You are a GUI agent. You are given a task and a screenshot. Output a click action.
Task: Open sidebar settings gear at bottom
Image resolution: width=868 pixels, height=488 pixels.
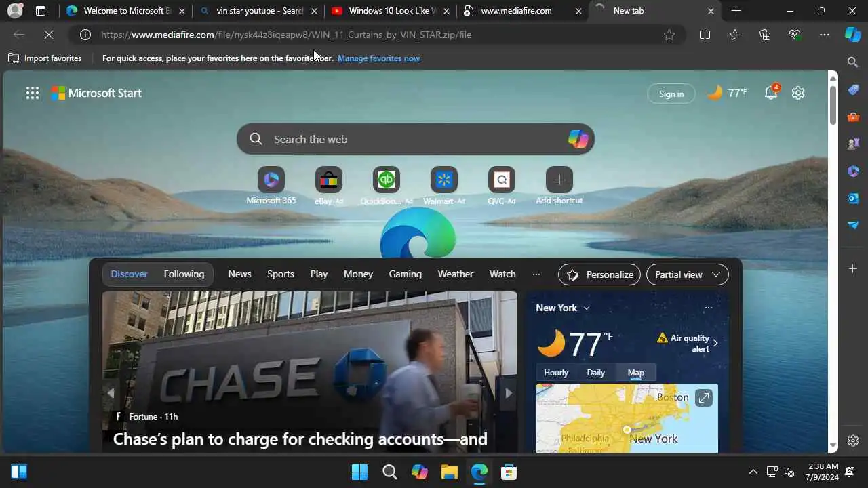pyautogui.click(x=853, y=441)
